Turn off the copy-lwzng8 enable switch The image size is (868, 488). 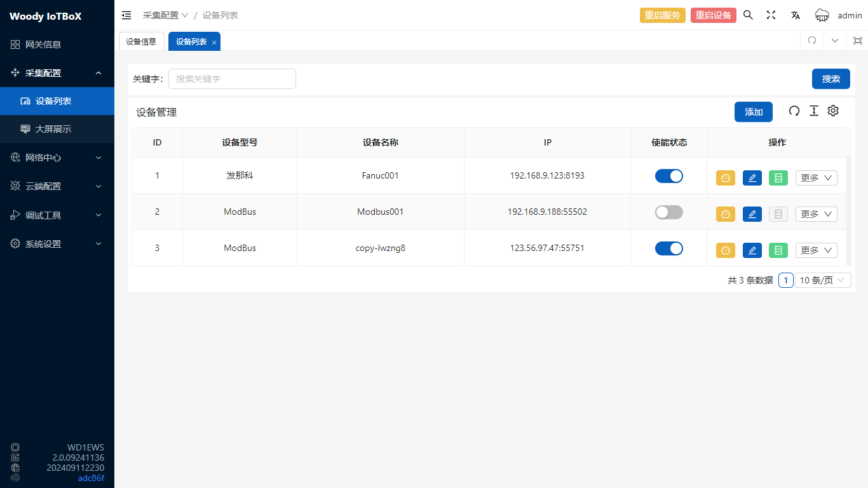668,248
